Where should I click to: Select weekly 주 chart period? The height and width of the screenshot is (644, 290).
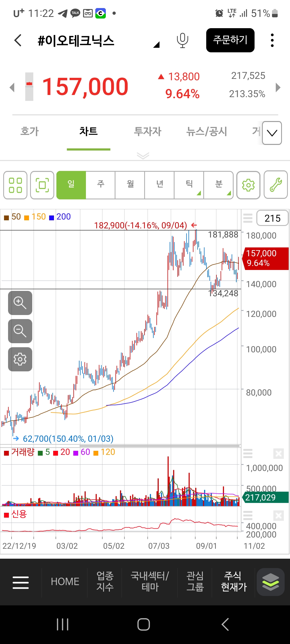[x=101, y=185]
